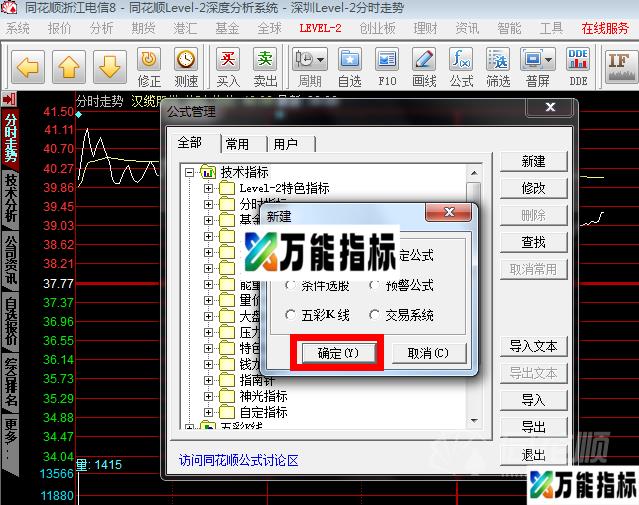This screenshot has height=505, width=639.
Task: Open the DDE analysis icon
Action: (578, 67)
